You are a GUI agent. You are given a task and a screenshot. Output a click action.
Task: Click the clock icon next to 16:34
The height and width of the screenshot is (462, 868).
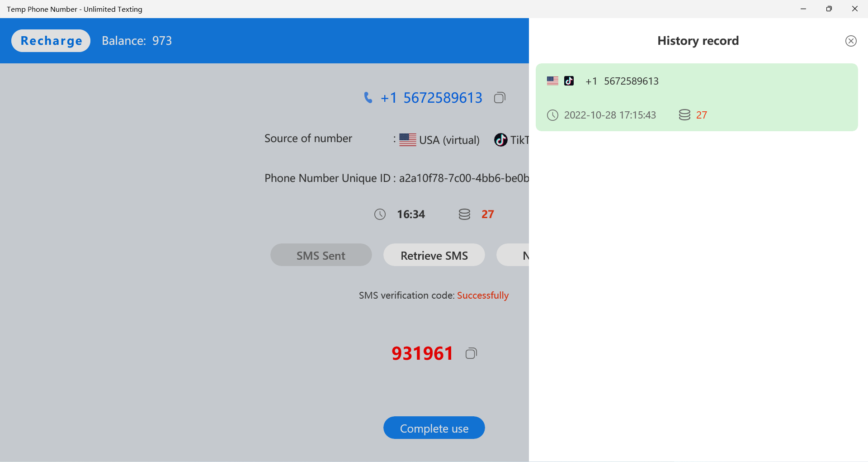coord(380,214)
